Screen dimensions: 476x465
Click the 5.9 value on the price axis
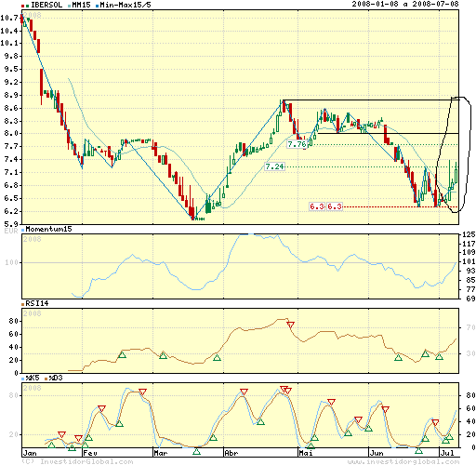coord(11,224)
